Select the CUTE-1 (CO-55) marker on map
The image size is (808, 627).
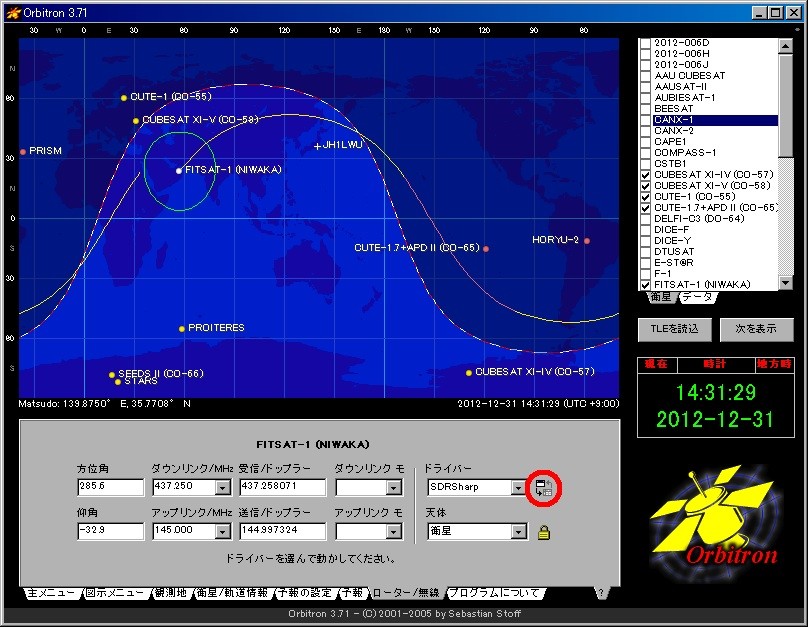point(124,98)
